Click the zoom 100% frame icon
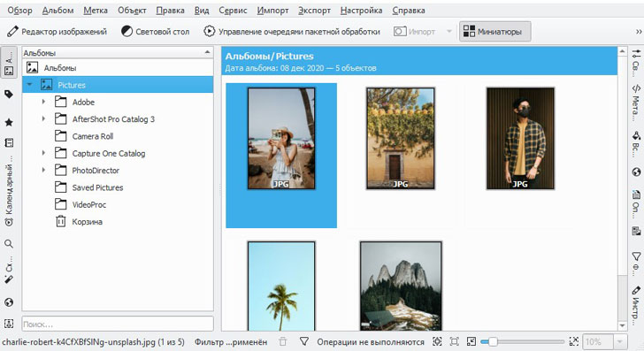 [455, 341]
